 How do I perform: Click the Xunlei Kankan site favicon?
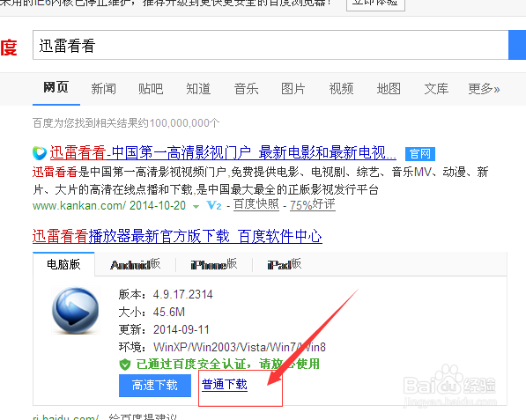(40, 153)
